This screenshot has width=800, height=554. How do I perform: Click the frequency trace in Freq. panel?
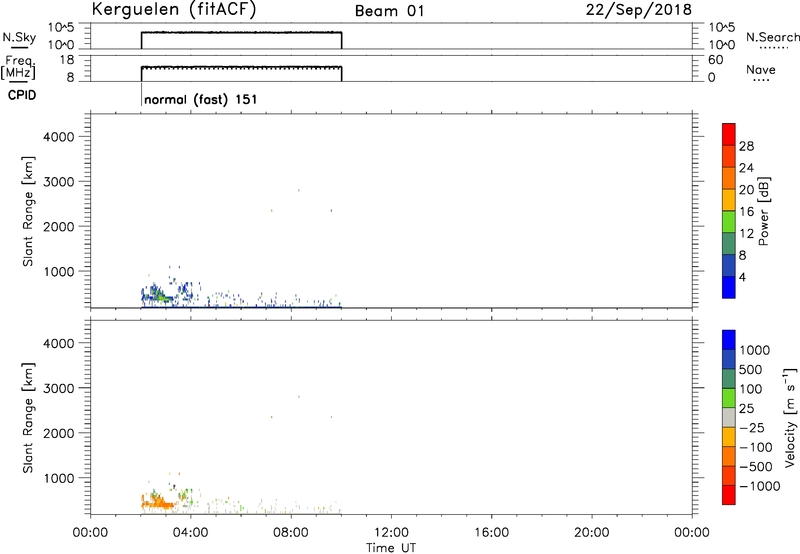[x=241, y=67]
